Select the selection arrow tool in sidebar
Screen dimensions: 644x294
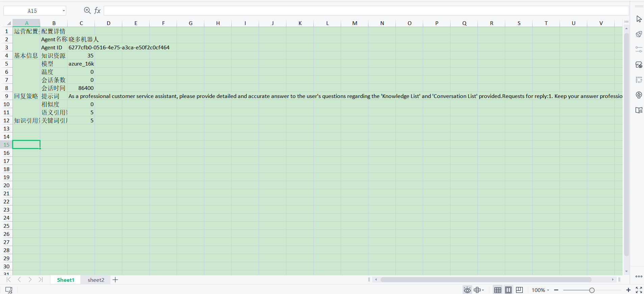point(639,19)
